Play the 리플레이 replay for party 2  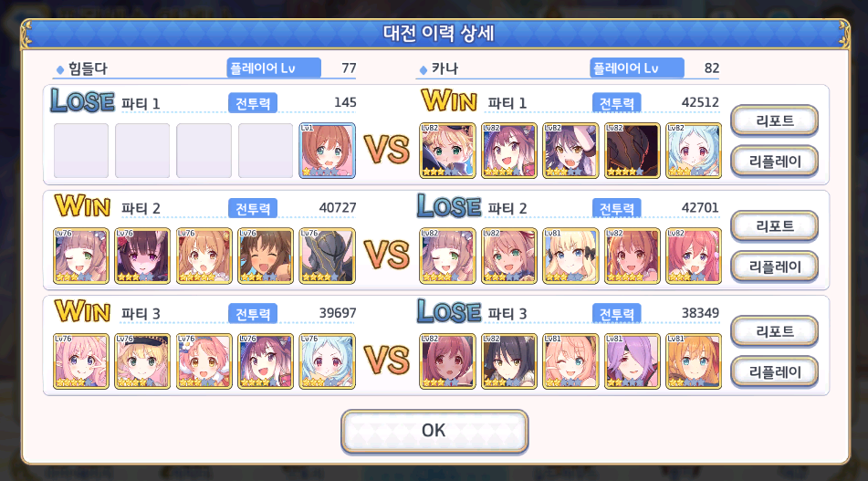click(x=774, y=267)
